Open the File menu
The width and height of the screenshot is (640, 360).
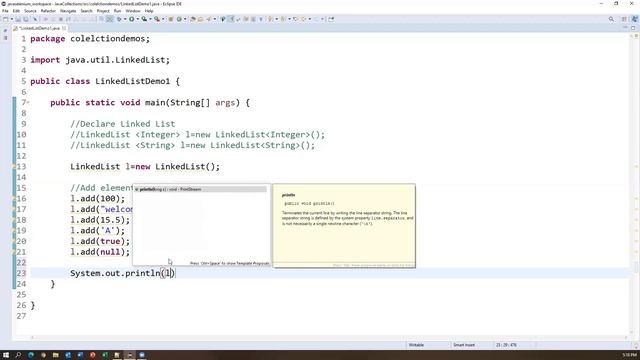(x=5, y=11)
